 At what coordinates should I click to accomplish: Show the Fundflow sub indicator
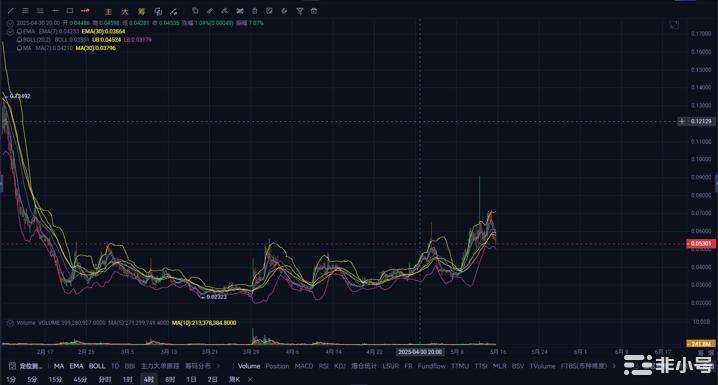432,366
